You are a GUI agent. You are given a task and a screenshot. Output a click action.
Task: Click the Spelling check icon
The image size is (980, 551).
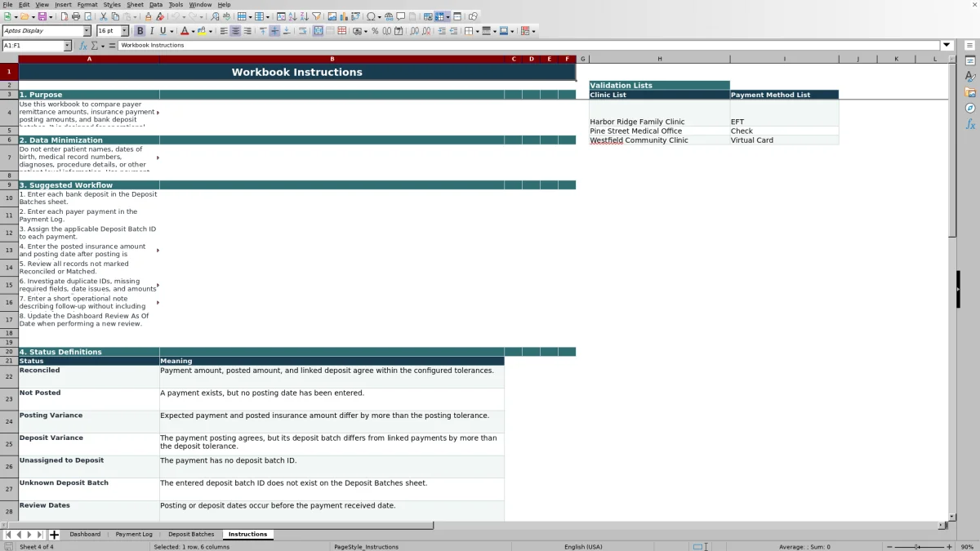tap(226, 16)
